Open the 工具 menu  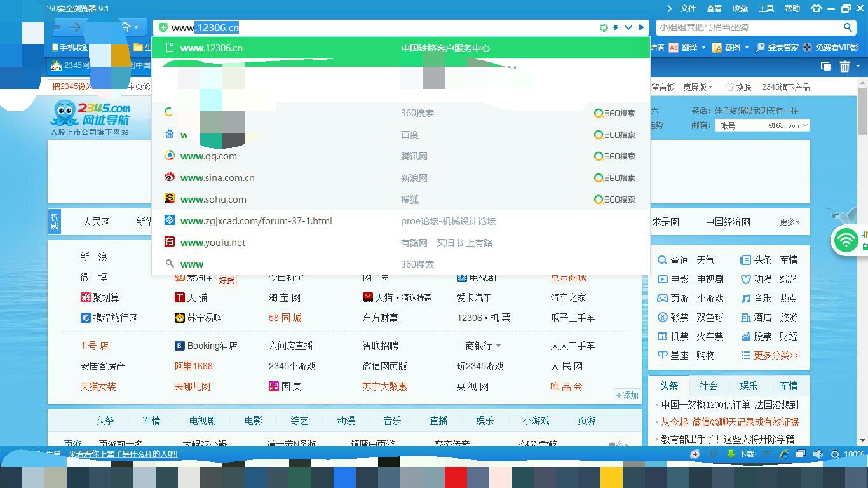coord(766,9)
